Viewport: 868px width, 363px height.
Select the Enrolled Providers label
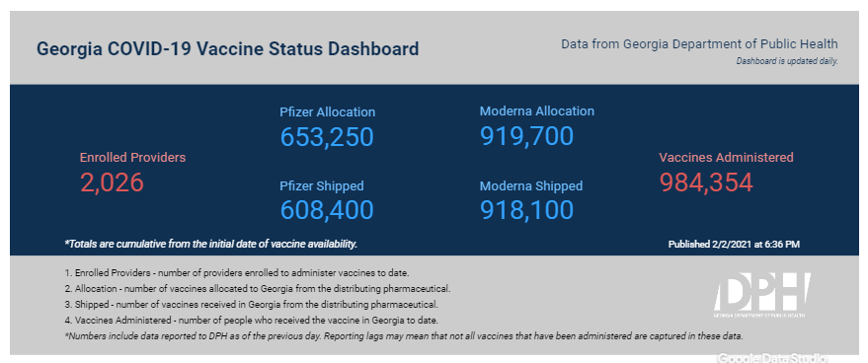[x=133, y=157]
